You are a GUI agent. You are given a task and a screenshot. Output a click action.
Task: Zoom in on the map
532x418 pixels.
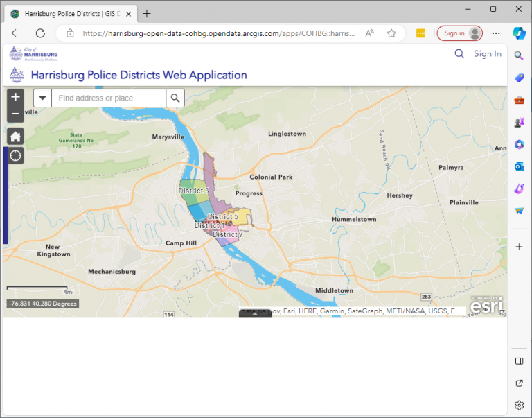[x=15, y=98]
